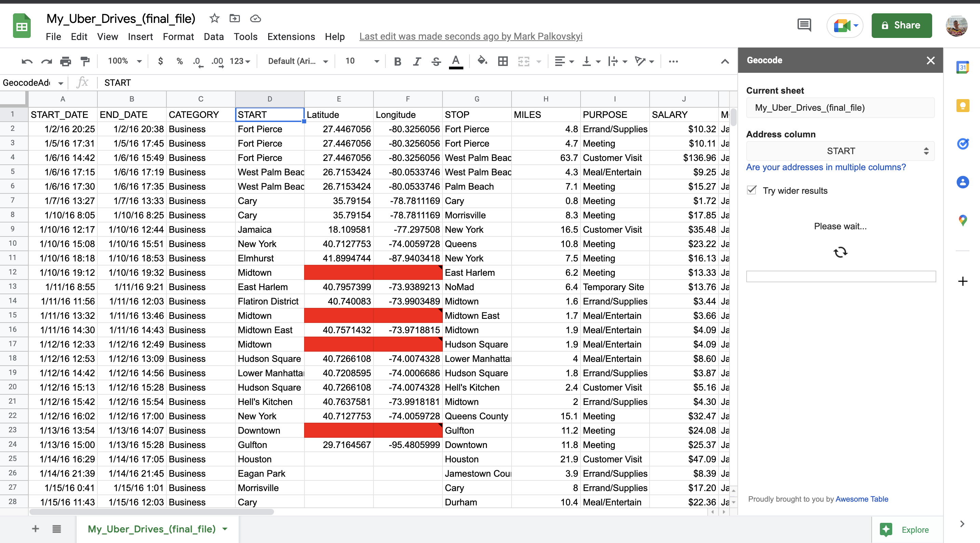Image resolution: width=980 pixels, height=543 pixels.
Task: Toggle bold formatting
Action: (397, 61)
